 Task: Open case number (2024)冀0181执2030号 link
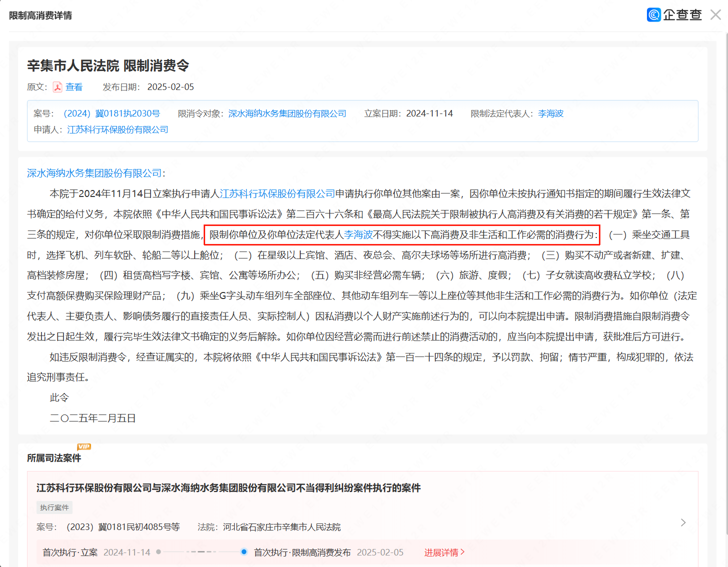coord(112,113)
